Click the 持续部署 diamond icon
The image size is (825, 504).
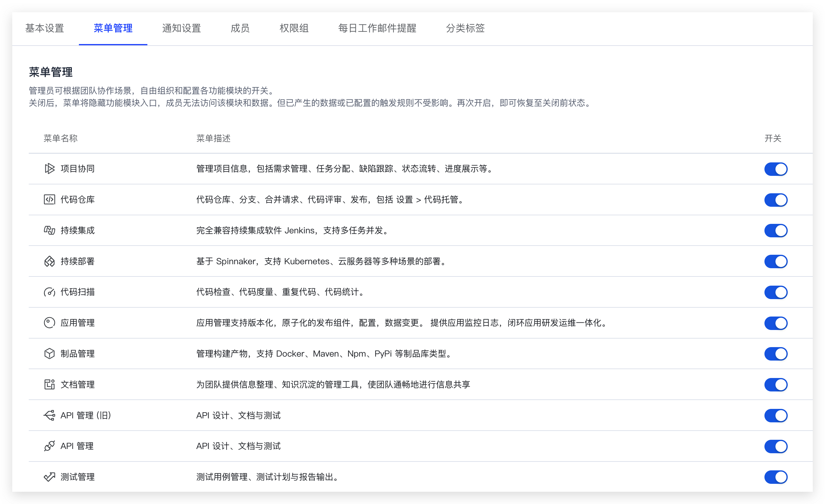[49, 261]
